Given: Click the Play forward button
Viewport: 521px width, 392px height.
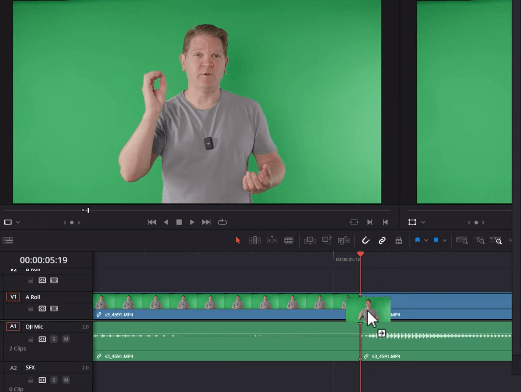Looking at the screenshot, I should [192, 222].
